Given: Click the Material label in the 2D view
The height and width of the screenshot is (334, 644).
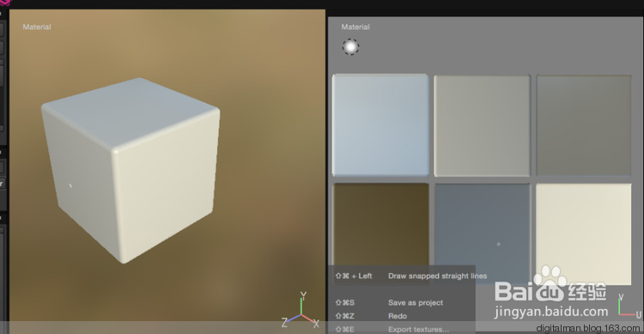Looking at the screenshot, I should (355, 27).
